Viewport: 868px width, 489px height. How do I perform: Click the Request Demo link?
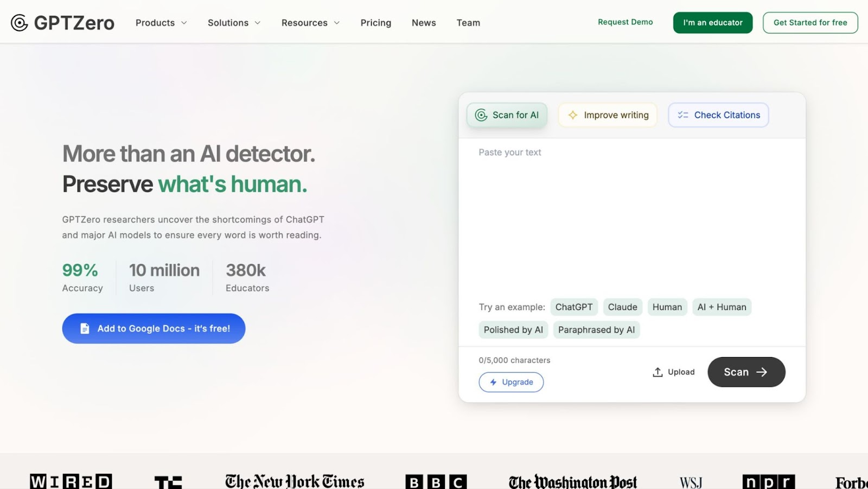coord(626,22)
